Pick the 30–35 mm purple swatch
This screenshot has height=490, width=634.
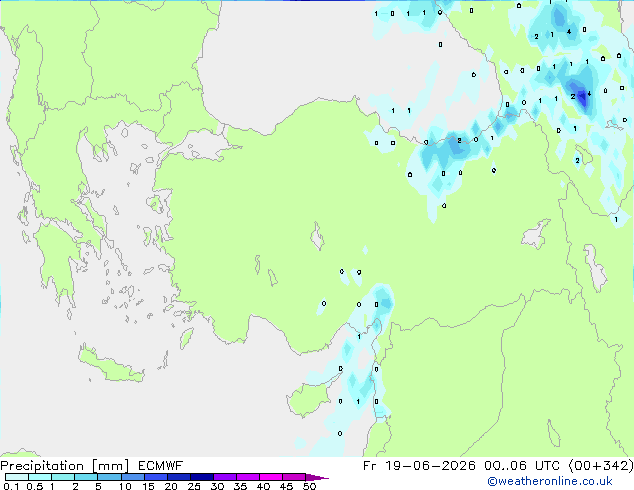225,477
